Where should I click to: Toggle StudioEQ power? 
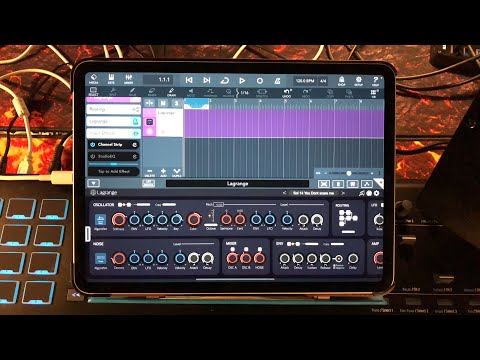pyautogui.click(x=93, y=156)
